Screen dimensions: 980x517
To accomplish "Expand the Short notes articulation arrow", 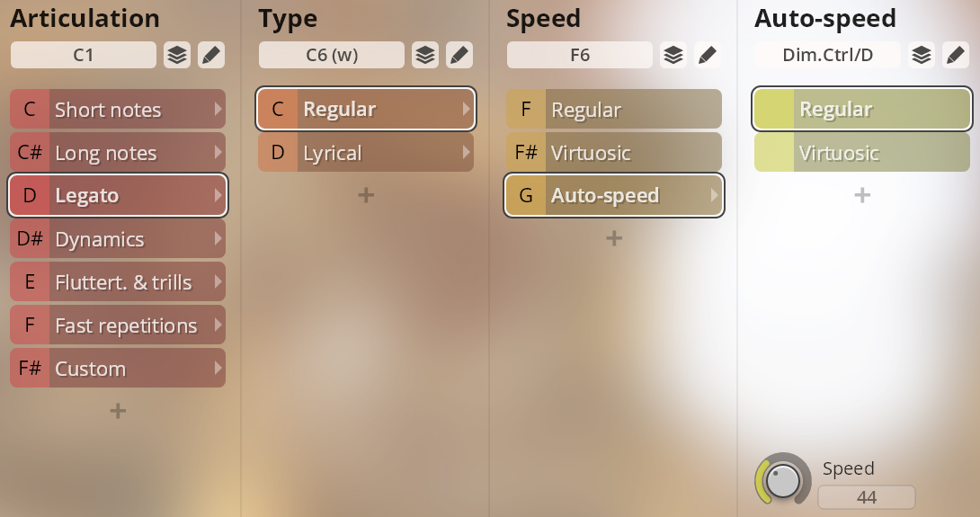I will 218,110.
